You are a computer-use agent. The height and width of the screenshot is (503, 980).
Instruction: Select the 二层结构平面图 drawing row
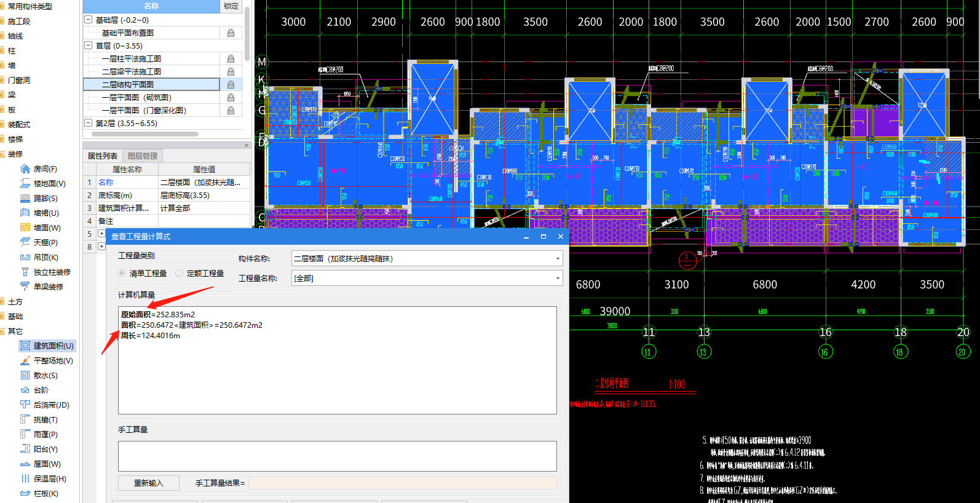coord(151,85)
